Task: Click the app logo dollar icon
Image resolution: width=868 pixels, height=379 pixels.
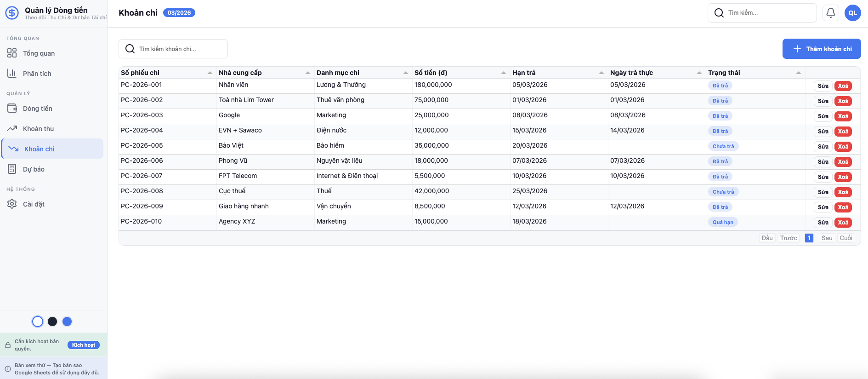Action: click(x=12, y=13)
